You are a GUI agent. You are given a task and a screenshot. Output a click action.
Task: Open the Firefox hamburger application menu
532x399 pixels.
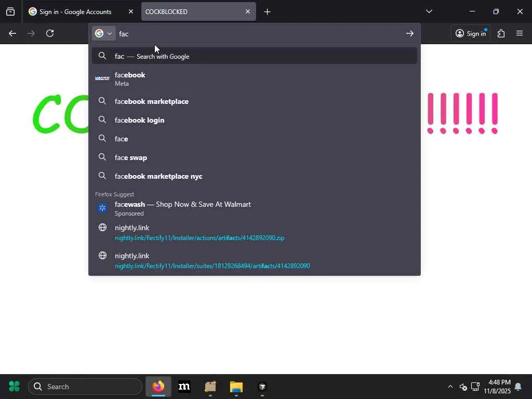point(520,33)
